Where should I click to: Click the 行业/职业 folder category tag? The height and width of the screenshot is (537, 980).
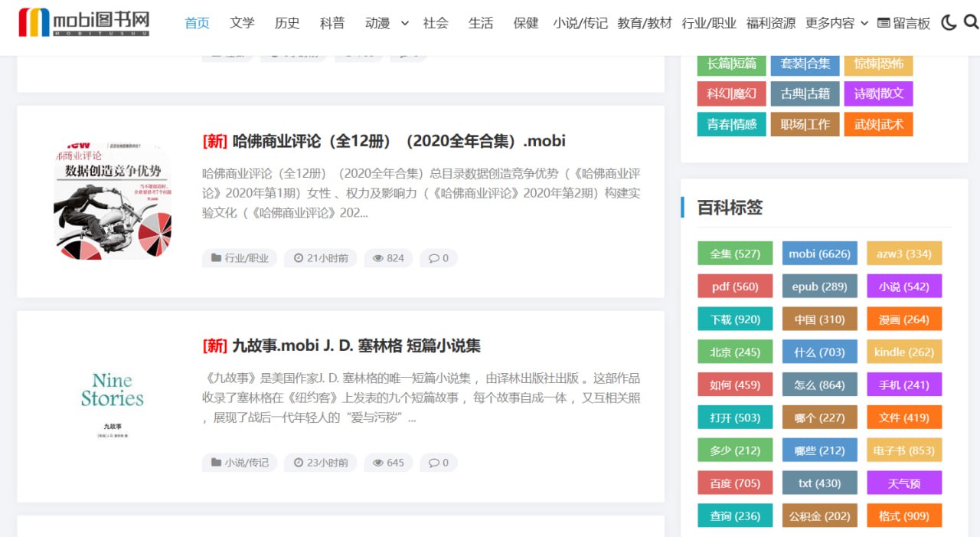[240, 258]
